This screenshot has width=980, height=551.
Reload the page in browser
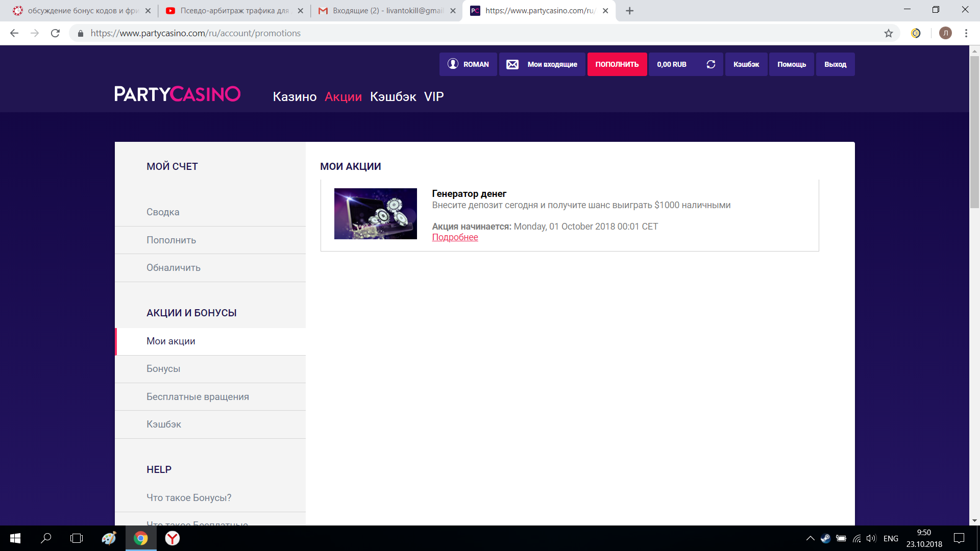55,33
